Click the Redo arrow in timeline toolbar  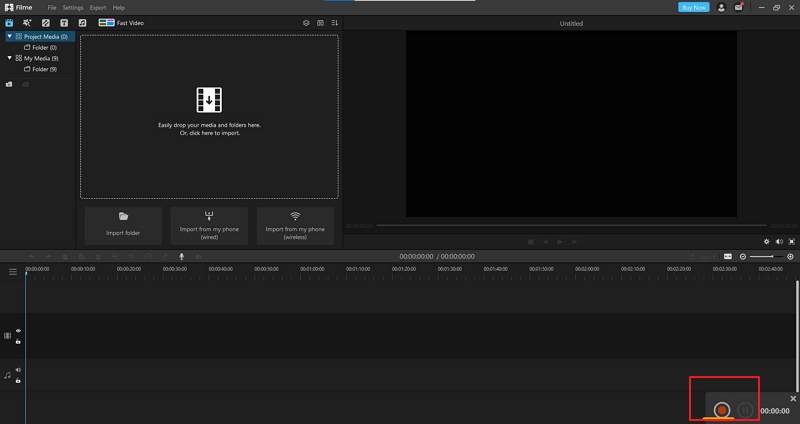pyautogui.click(x=48, y=257)
